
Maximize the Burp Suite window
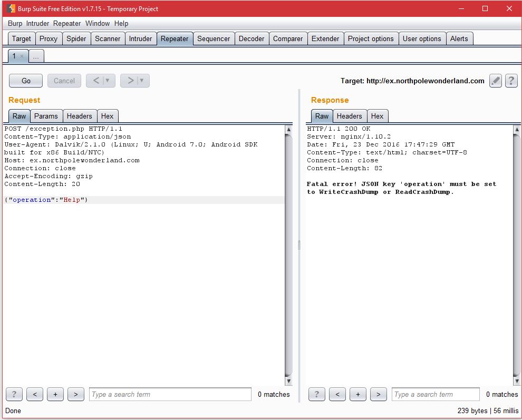(x=485, y=8)
